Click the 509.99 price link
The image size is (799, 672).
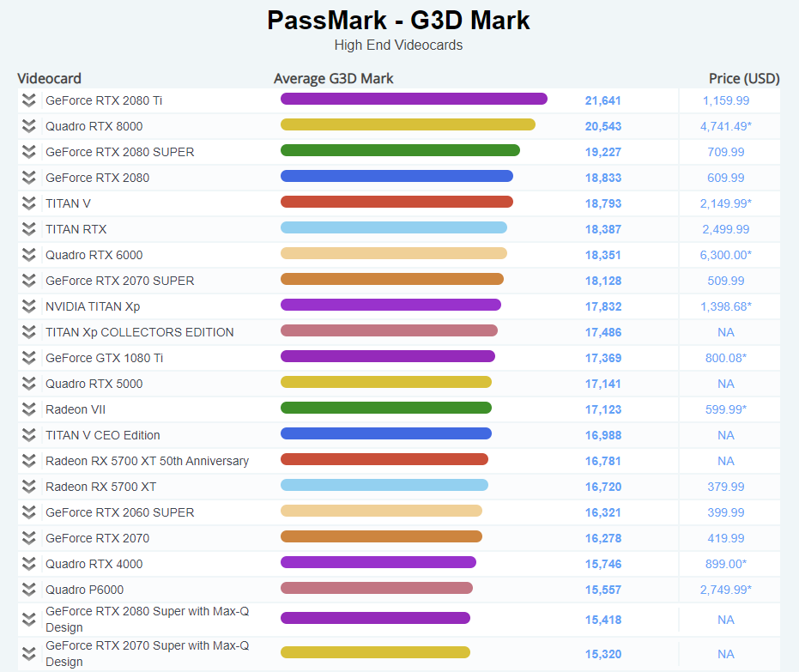point(726,280)
